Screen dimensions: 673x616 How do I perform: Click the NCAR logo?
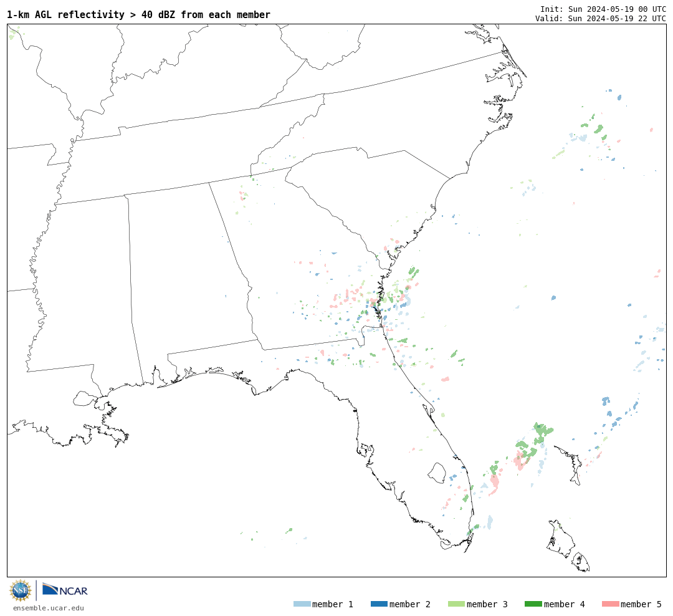tap(65, 589)
